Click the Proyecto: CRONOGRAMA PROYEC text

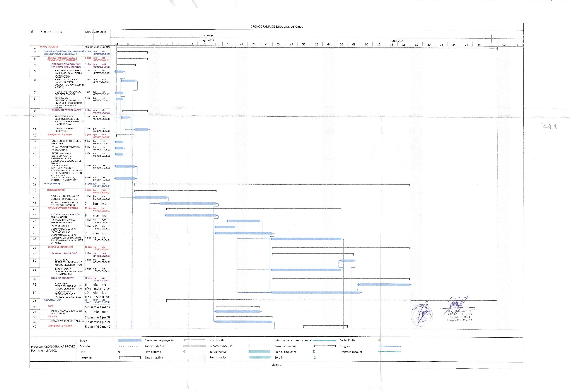pyautogui.click(x=53, y=347)
